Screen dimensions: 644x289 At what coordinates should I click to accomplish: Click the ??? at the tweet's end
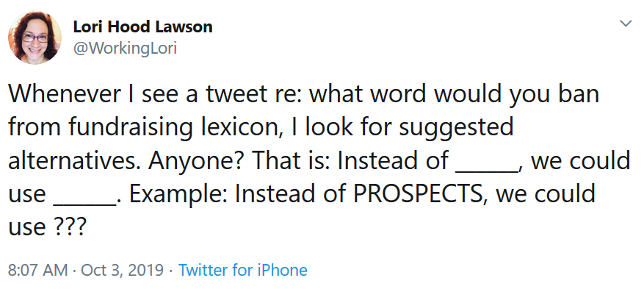(70, 226)
